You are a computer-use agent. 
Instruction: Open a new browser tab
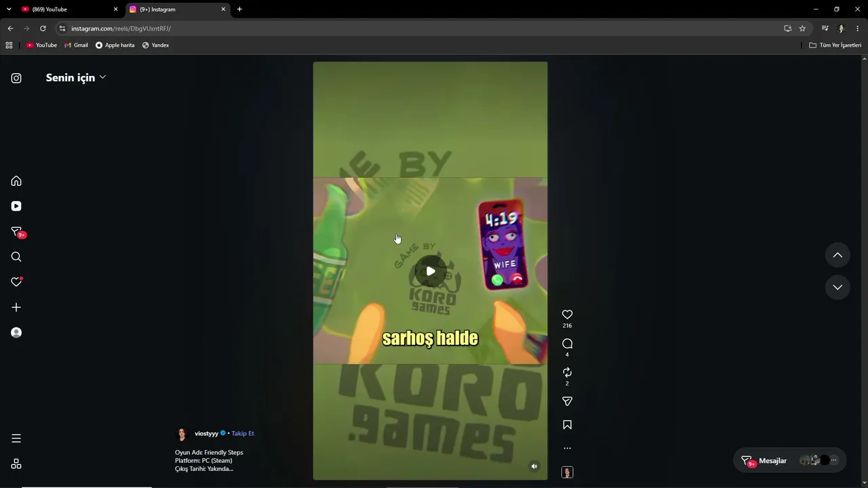point(239,9)
